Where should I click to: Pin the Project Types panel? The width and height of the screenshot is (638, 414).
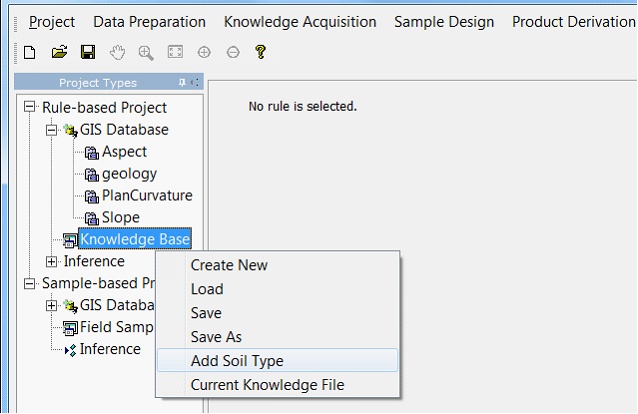point(182,83)
